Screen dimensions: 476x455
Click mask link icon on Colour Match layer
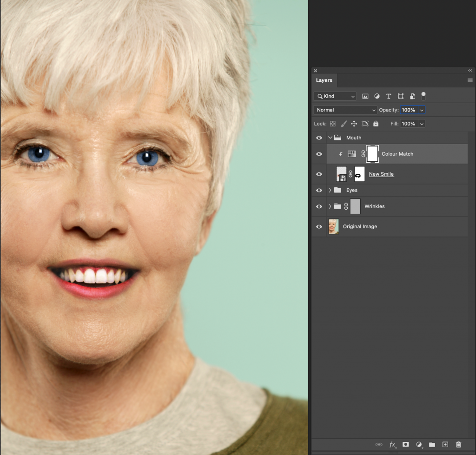pos(363,154)
